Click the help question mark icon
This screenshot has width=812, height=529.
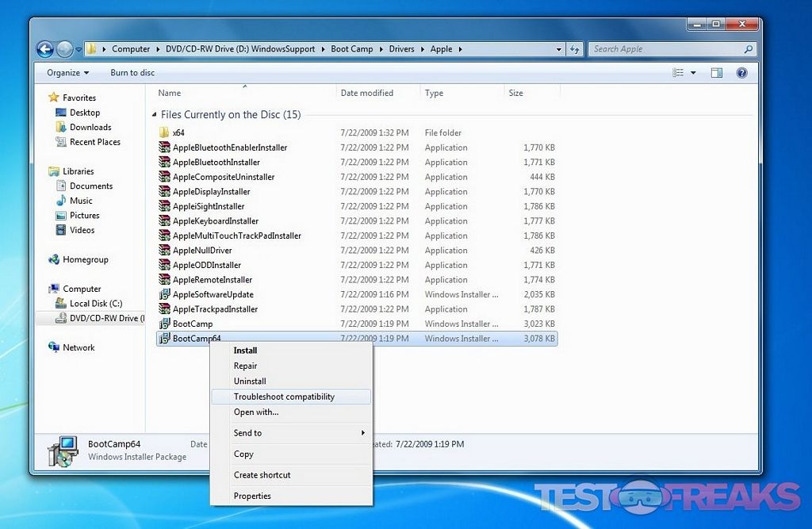741,73
